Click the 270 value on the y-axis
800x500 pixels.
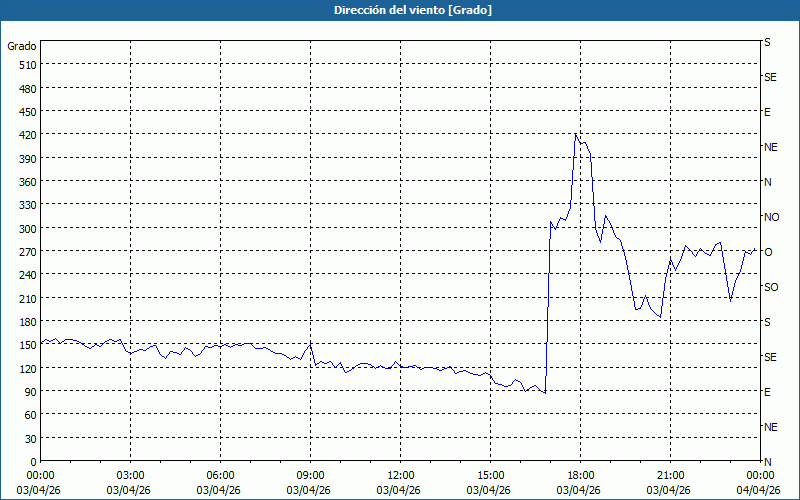tap(25, 252)
